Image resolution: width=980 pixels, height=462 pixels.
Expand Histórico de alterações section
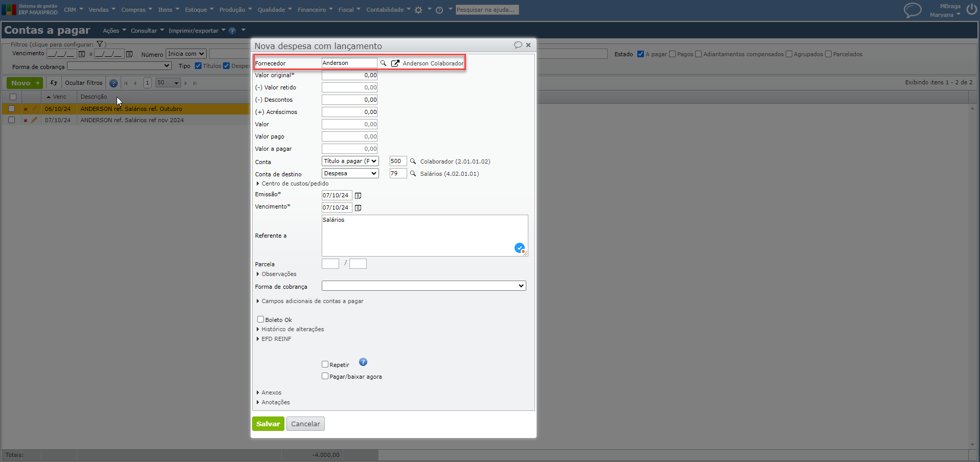click(x=290, y=329)
